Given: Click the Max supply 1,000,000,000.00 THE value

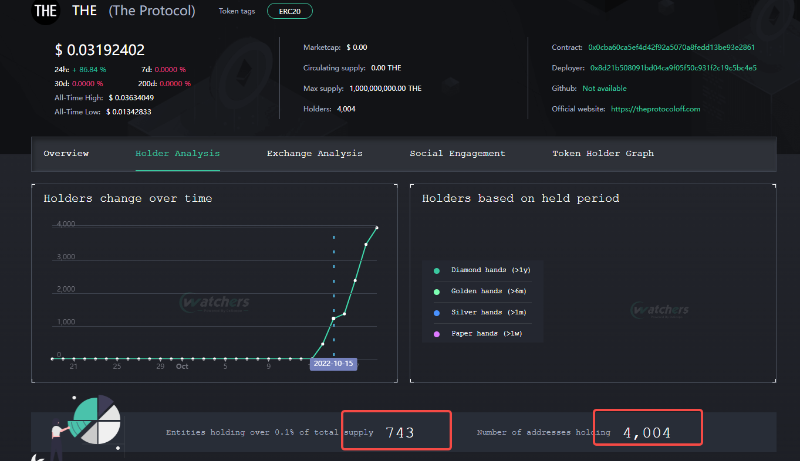Looking at the screenshot, I should tap(385, 88).
